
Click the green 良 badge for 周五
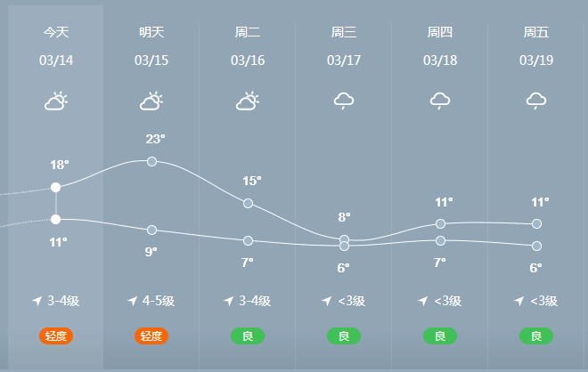click(x=536, y=336)
